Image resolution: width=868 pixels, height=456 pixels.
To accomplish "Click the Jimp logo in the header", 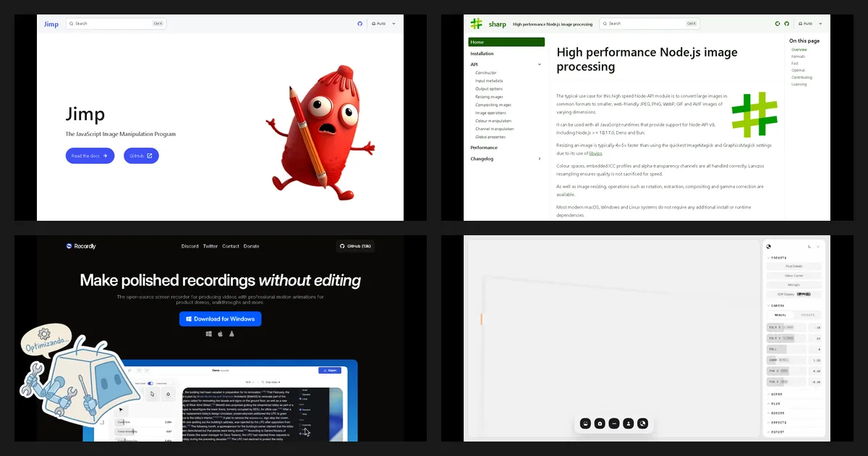I will pyautogui.click(x=51, y=24).
